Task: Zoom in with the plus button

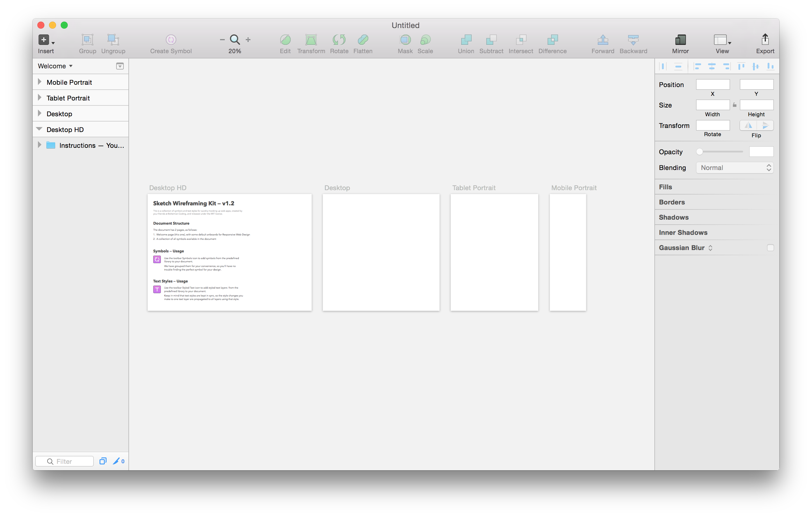Action: coord(248,40)
